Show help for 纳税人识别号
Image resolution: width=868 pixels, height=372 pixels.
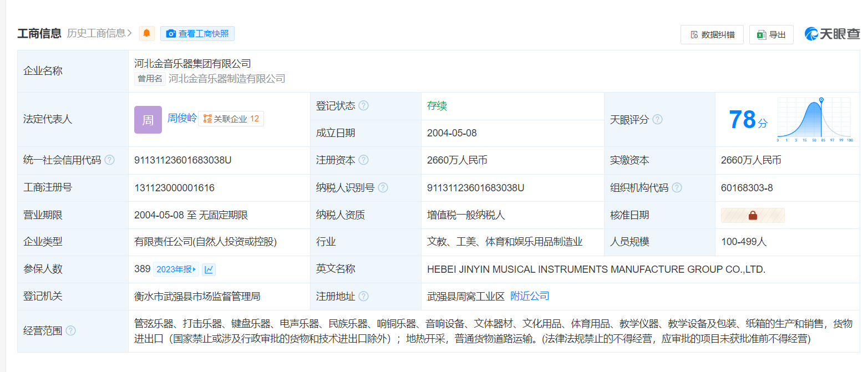coord(383,187)
